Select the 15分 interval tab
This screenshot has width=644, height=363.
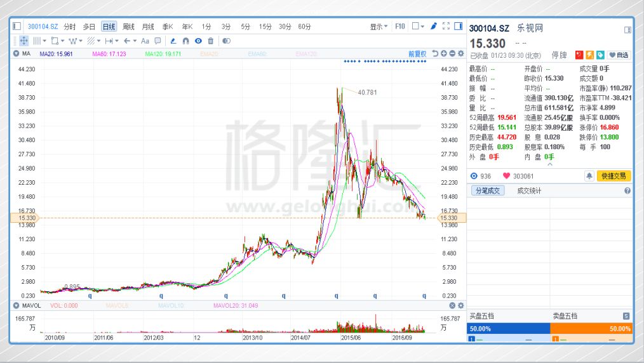[265, 27]
